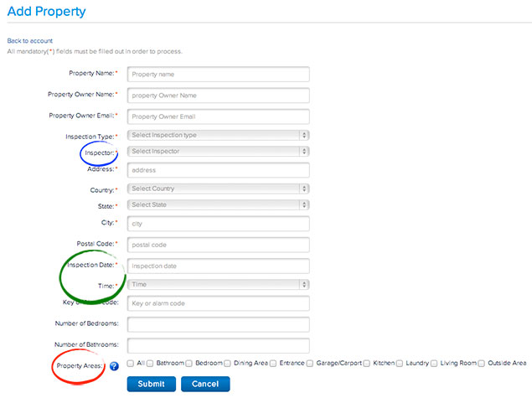Check the All property areas checkbox

pos(131,364)
